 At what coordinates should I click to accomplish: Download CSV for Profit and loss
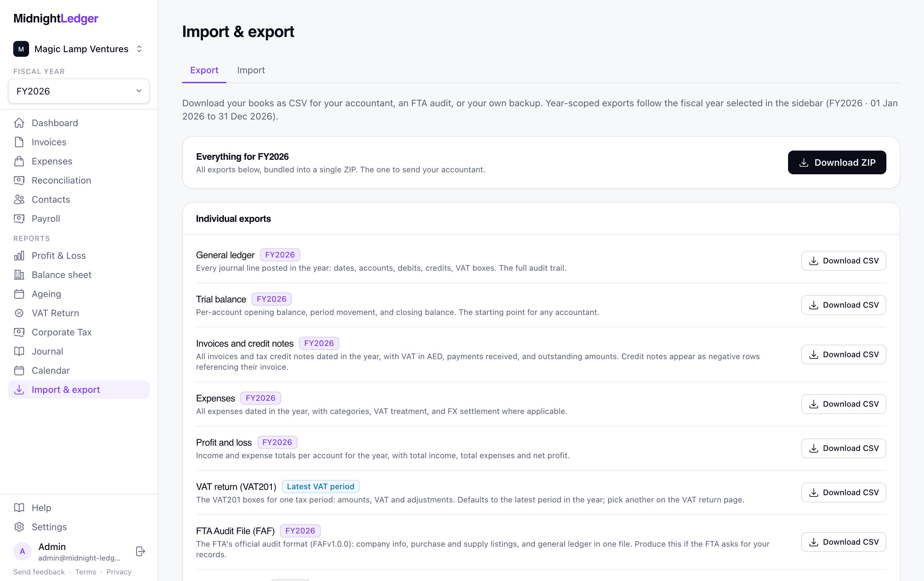tap(843, 448)
